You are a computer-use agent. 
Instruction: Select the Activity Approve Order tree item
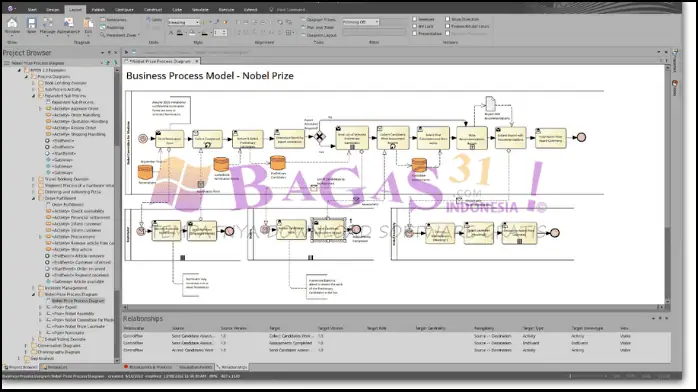pyautogui.click(x=75, y=109)
